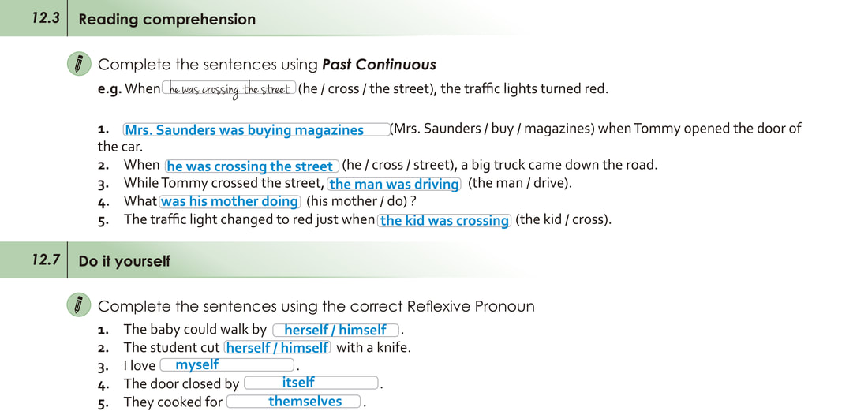
Task: Click the 'itself' answer field
Action: (x=312, y=383)
